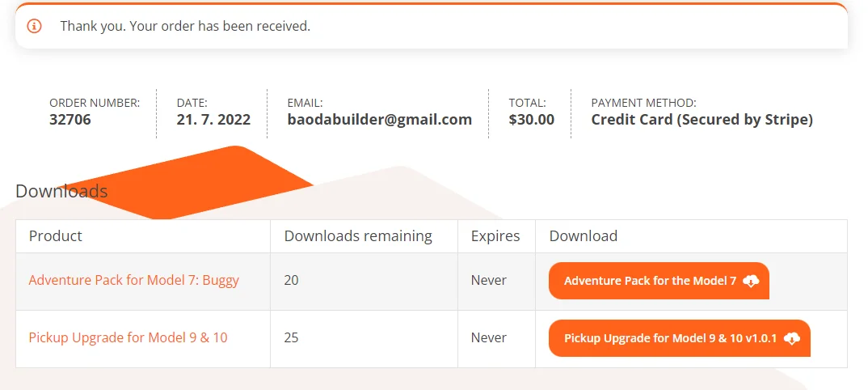Click the Expires column header

[x=495, y=236]
